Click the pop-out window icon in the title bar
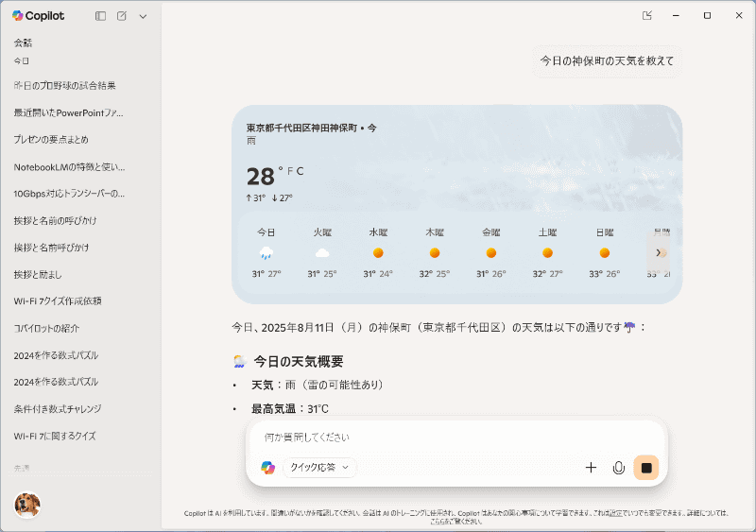756x532 pixels. click(647, 15)
